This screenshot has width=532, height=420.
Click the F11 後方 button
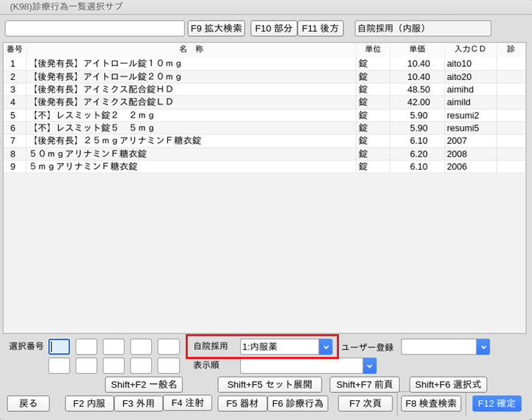click(x=322, y=29)
